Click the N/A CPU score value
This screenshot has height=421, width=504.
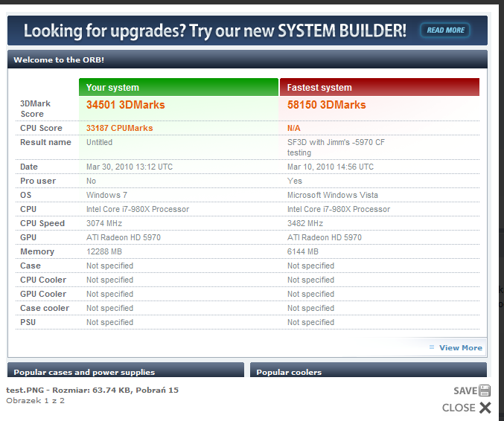pos(293,128)
